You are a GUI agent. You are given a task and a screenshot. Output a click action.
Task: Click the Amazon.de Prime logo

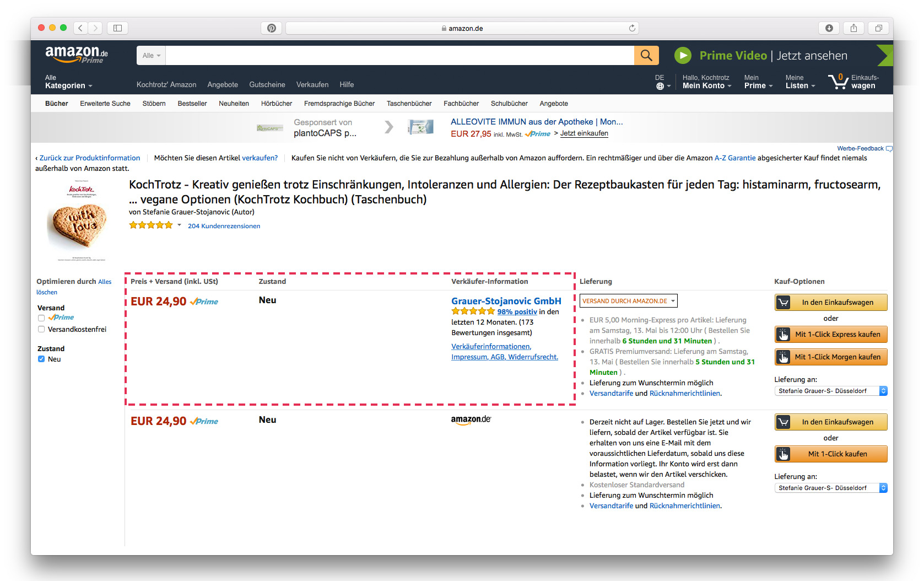(x=77, y=55)
